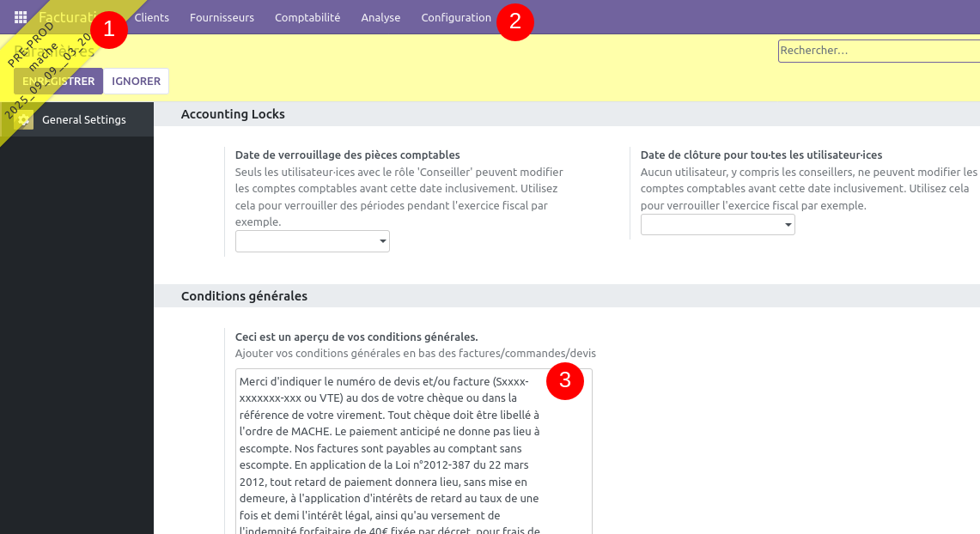
Task: Click the Conditions générales section heading
Action: 245,296
